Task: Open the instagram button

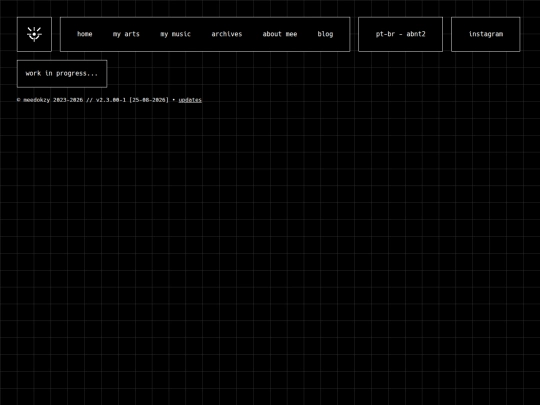Action: tap(486, 34)
